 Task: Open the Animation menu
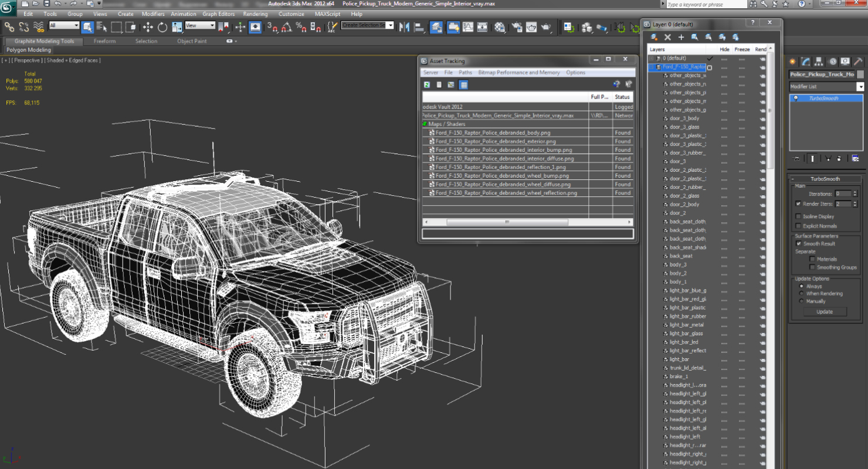coord(184,14)
